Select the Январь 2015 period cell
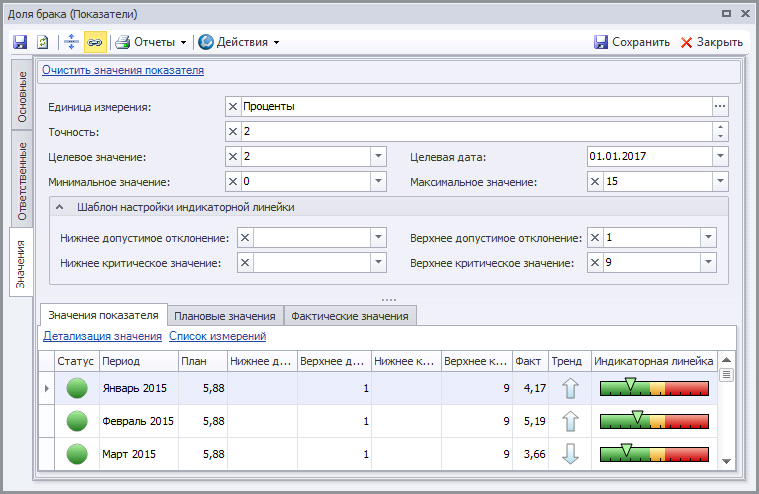Image resolution: width=759 pixels, height=494 pixels. (x=139, y=388)
